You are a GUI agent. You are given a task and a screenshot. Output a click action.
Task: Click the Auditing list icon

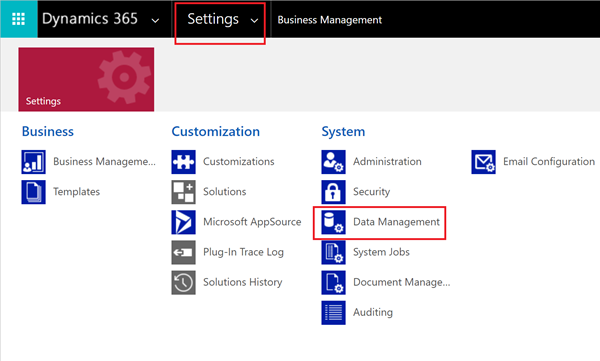pyautogui.click(x=333, y=313)
